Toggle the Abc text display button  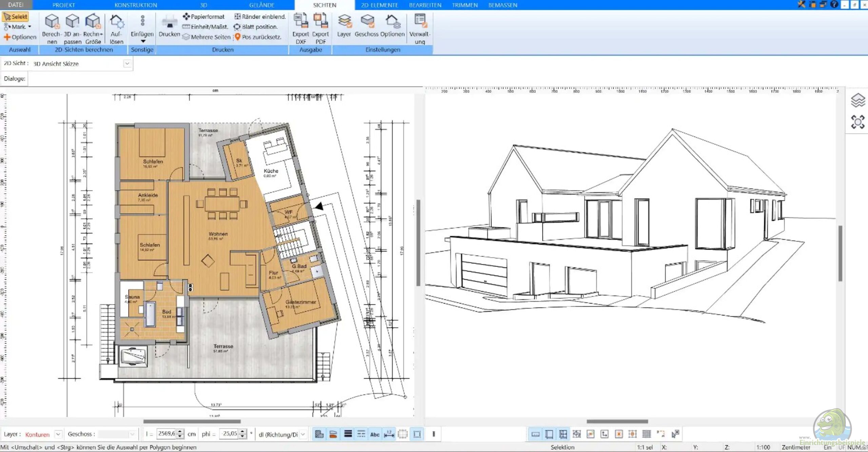tap(375, 434)
